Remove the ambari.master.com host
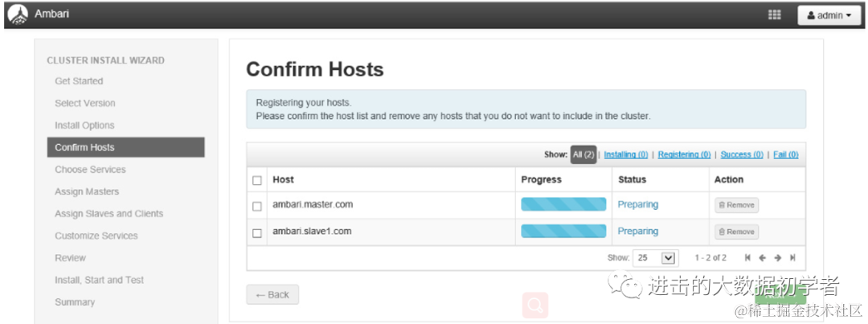The height and width of the screenshot is (324, 868). tap(736, 205)
